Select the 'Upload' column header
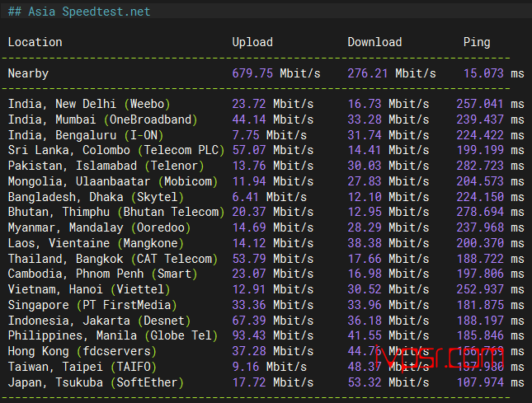This screenshot has height=403, width=532. point(252,42)
